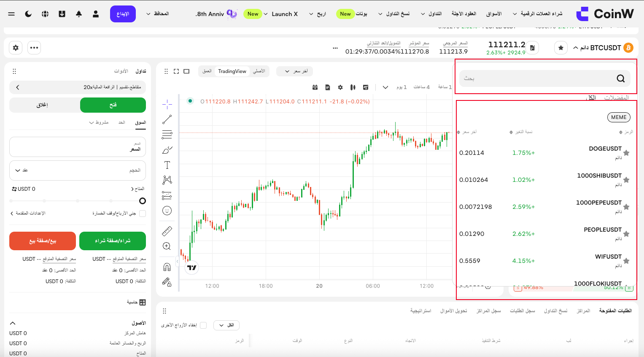The height and width of the screenshot is (357, 644).
Task: Select the MEME category tab
Action: 619,117
